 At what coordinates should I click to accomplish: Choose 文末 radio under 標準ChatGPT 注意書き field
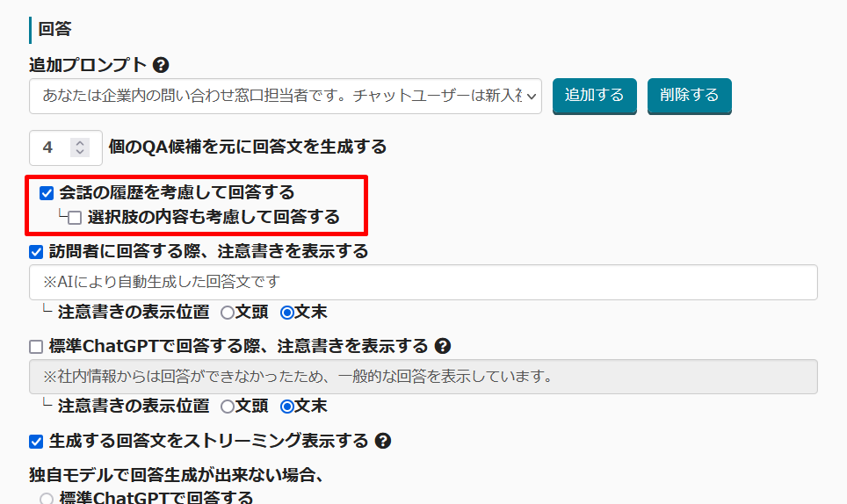(286, 407)
